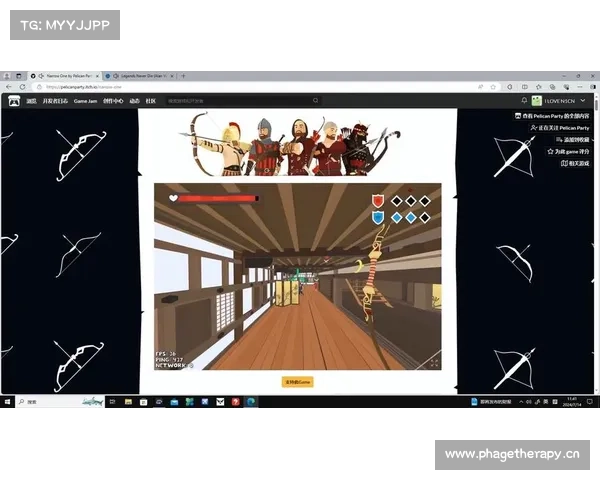Click the red health bar in game
600x480 pixels.
218,198
